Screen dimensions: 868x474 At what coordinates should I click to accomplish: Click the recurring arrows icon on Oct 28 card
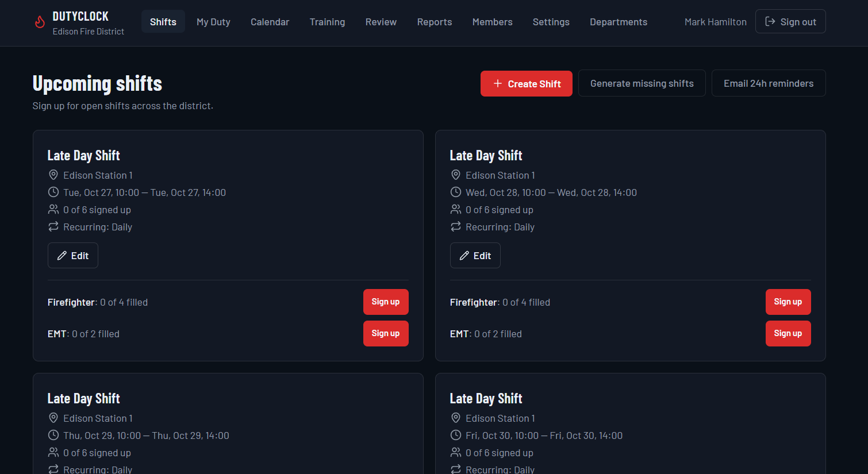(456, 226)
